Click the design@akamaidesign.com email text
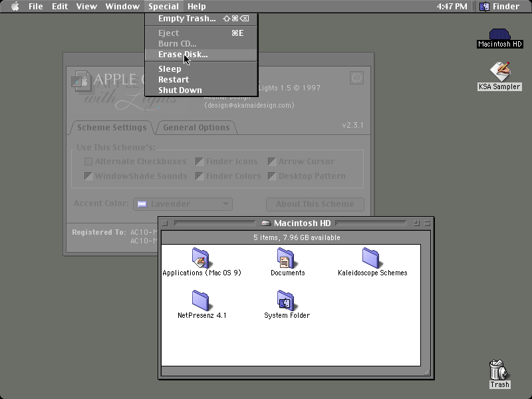 tap(249, 105)
